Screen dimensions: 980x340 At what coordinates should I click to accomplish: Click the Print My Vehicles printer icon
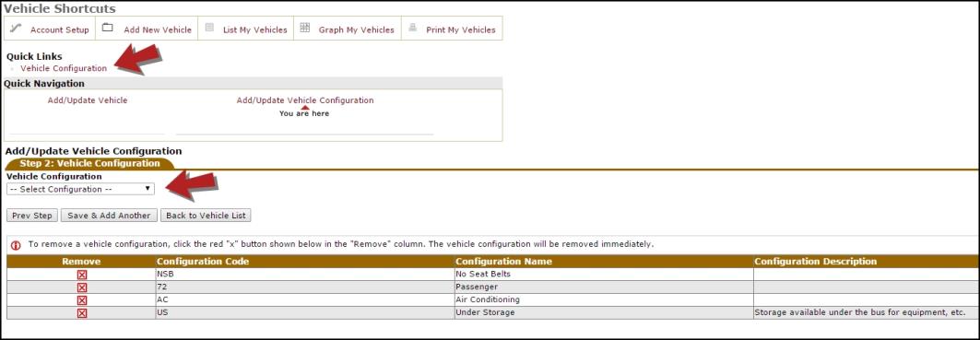[412, 28]
